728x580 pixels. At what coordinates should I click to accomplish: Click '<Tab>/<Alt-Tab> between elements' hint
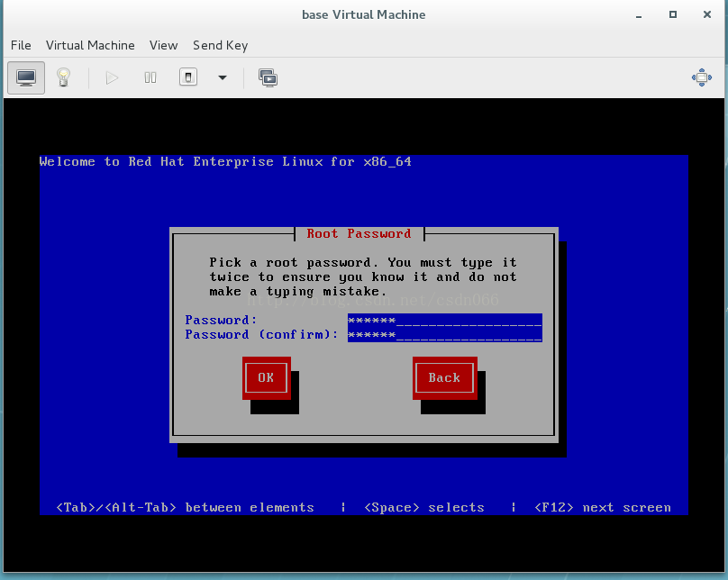tap(185, 507)
